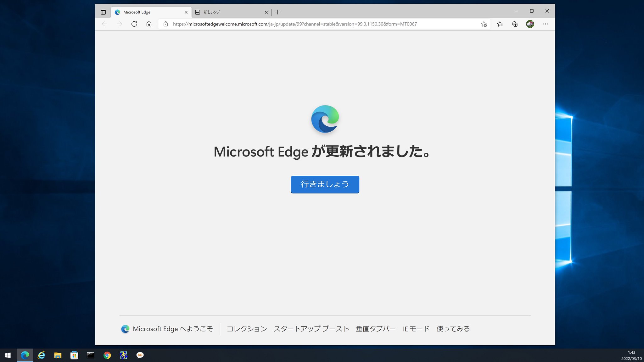Open the 使ってみる link
Viewport: 644px width, 362px height.
(x=453, y=329)
